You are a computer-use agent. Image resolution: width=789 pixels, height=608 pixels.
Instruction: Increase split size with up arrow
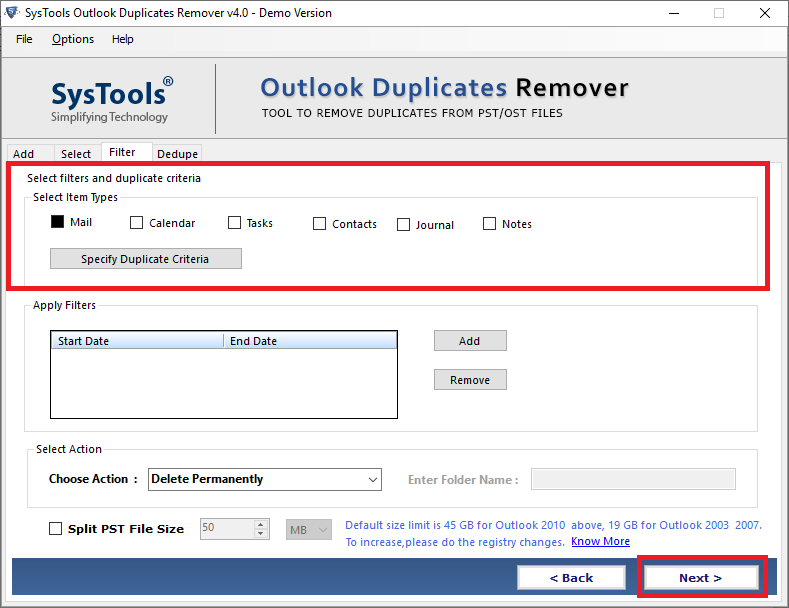click(261, 524)
